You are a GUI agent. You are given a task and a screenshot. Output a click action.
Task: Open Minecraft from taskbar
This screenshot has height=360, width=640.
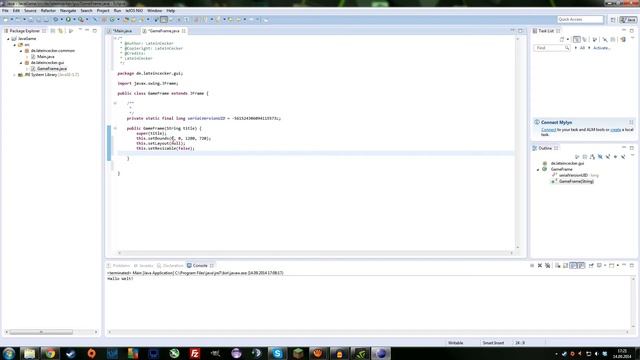[x=298, y=353]
